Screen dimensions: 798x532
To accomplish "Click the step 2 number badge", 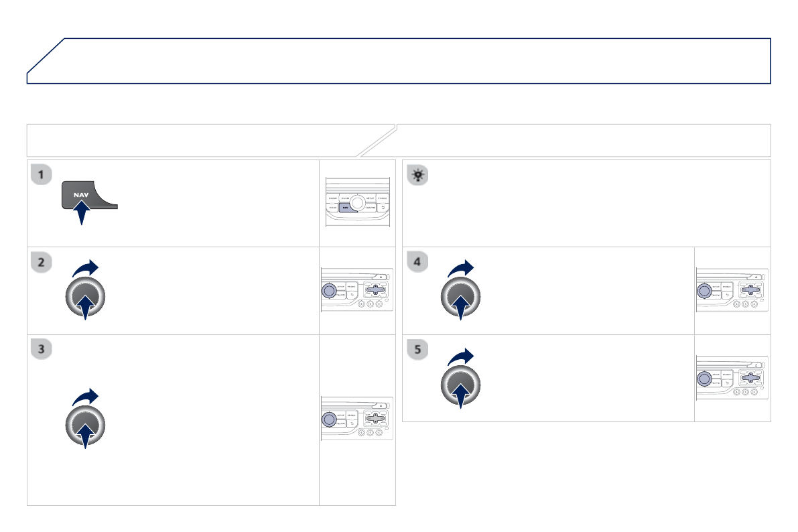I will click(42, 263).
